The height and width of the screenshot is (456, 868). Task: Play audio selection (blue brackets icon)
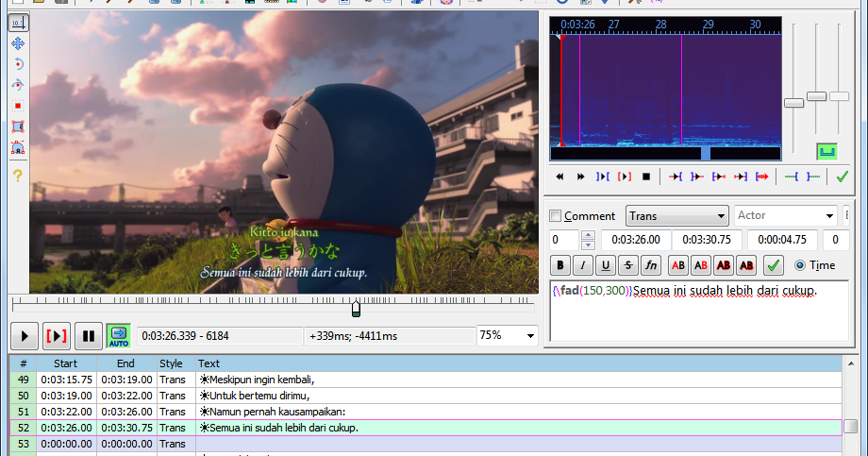click(x=602, y=177)
